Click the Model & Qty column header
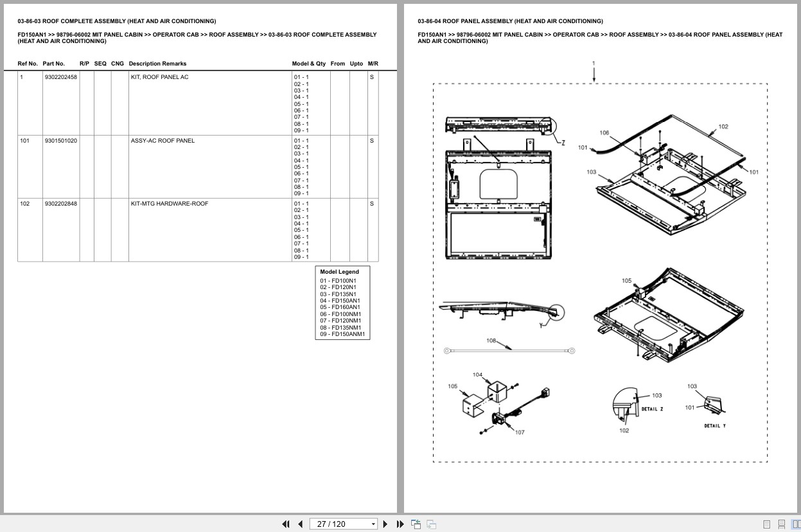 (309, 64)
